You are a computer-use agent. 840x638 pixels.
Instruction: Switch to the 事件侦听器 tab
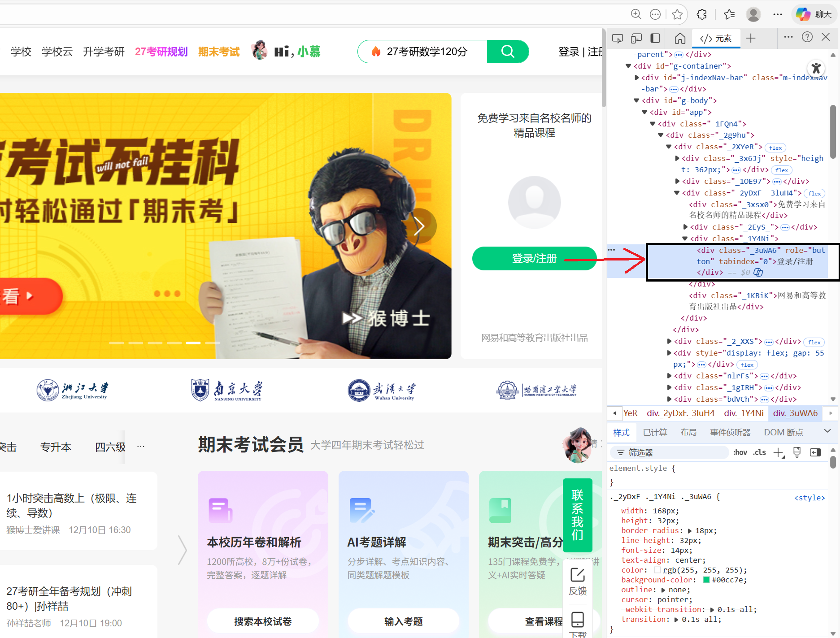pyautogui.click(x=730, y=432)
